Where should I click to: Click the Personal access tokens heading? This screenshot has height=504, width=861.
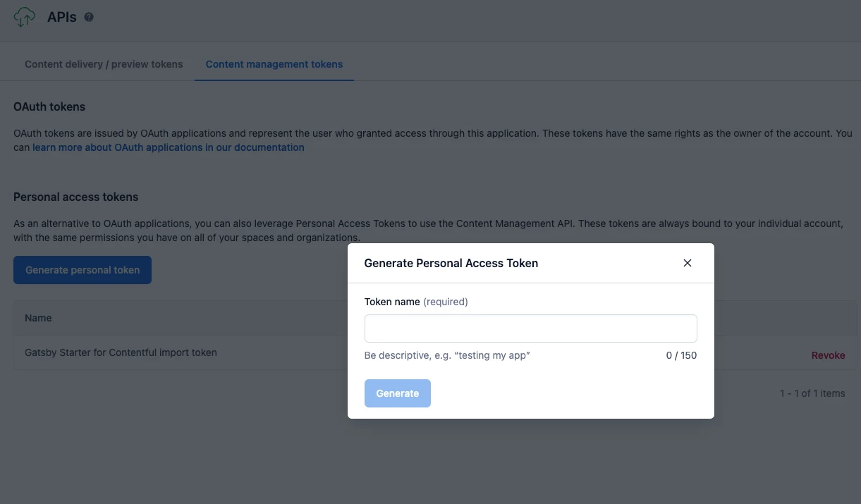coord(75,197)
